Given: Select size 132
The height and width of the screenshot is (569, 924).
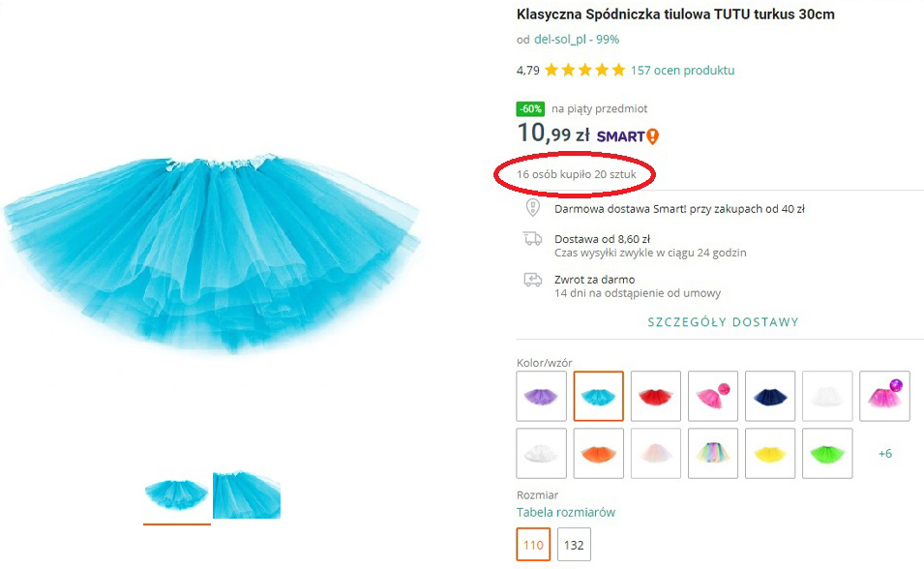Looking at the screenshot, I should coord(574,545).
